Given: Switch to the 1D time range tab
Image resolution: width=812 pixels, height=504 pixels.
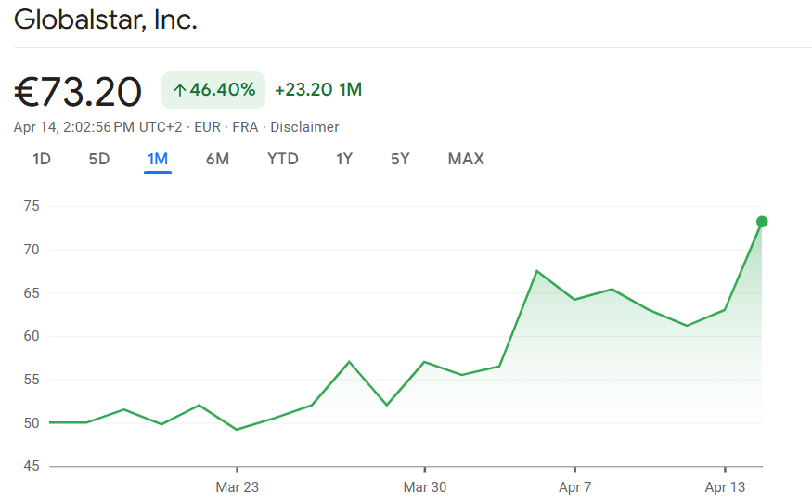Looking at the screenshot, I should 42,159.
